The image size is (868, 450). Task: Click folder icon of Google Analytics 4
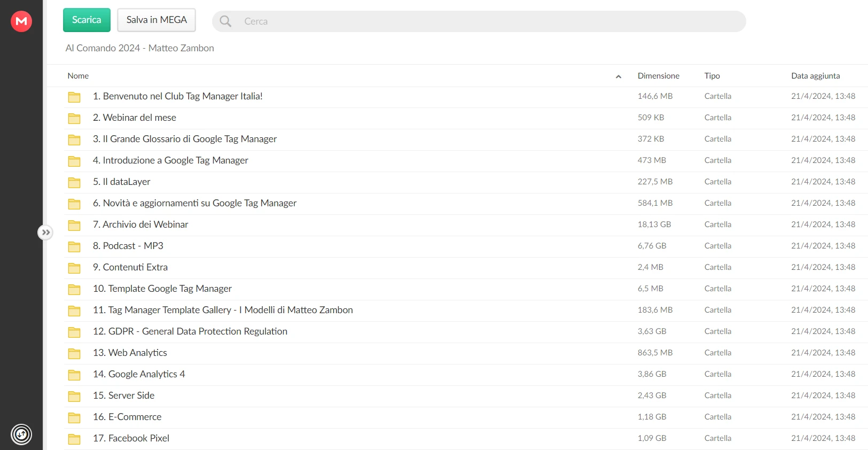click(74, 375)
